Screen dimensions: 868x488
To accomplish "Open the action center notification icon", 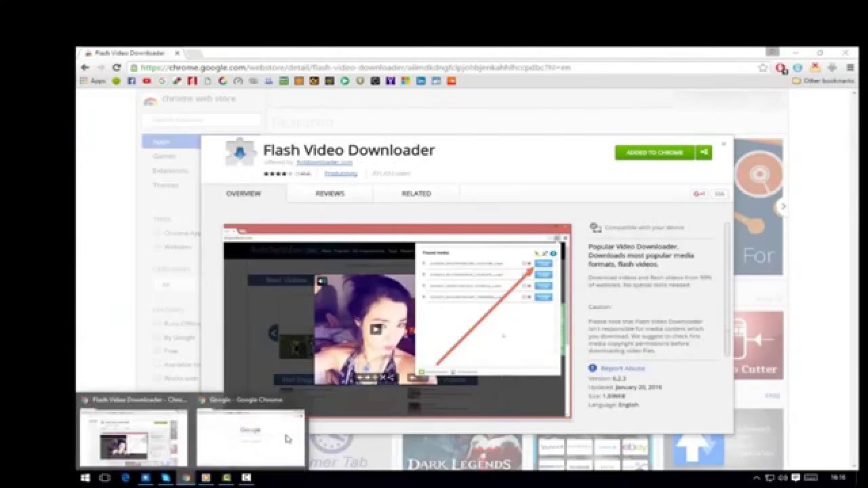I will coord(796,478).
